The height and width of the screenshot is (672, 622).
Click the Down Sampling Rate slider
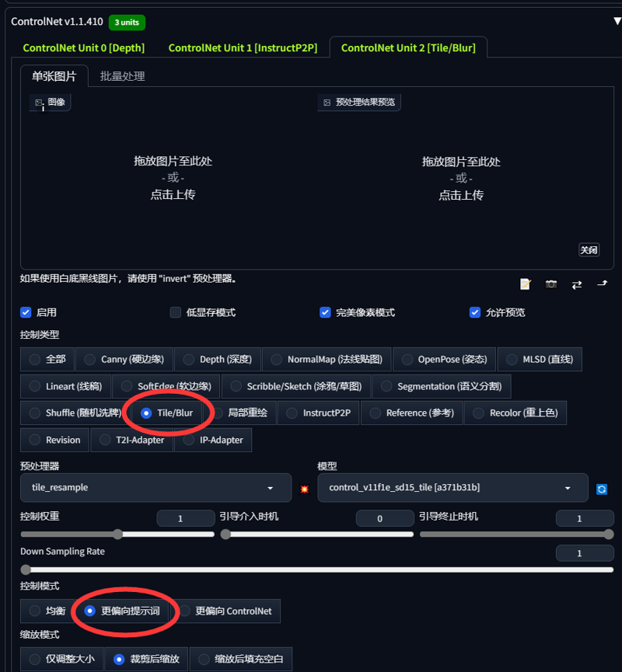point(317,569)
